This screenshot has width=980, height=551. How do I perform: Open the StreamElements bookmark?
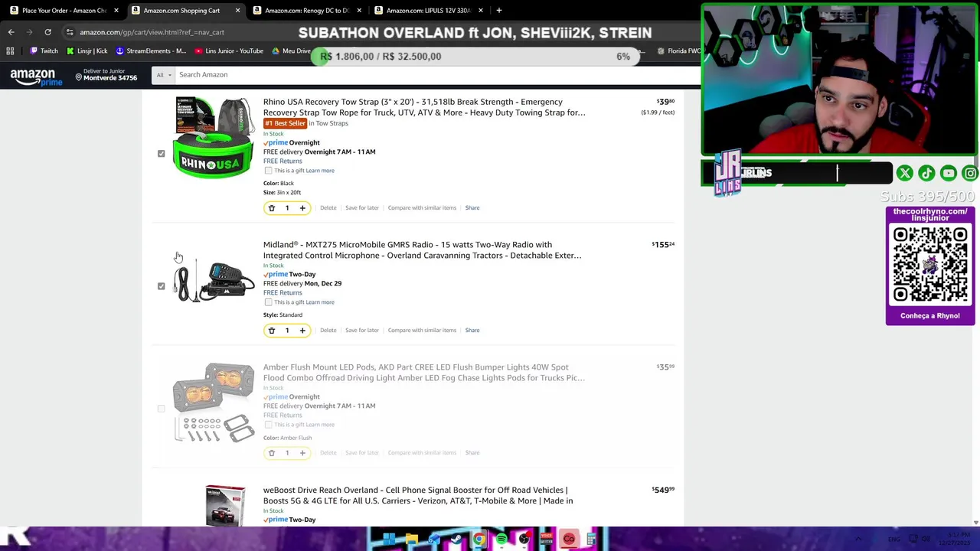click(x=151, y=51)
